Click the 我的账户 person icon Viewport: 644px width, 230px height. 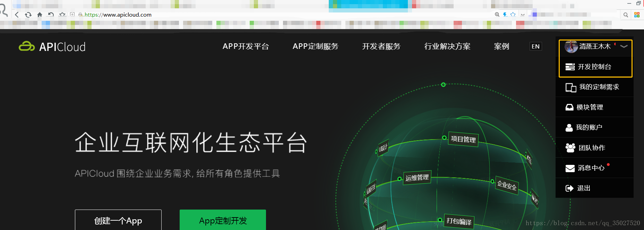(x=569, y=127)
